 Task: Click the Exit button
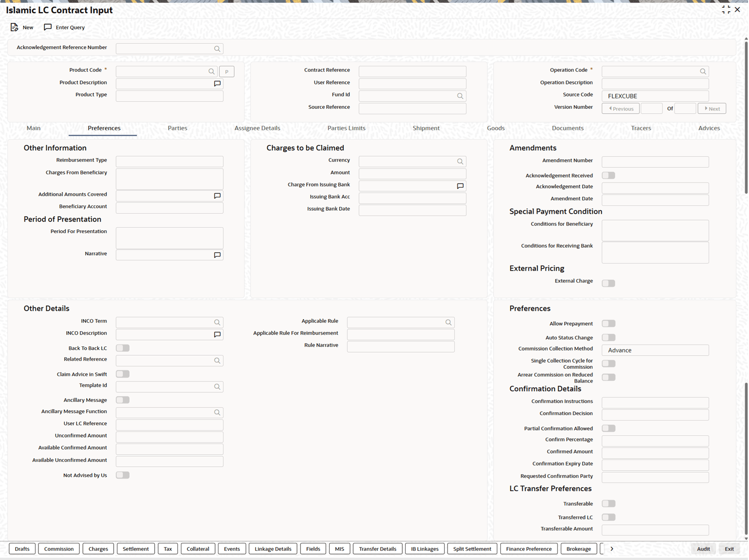pyautogui.click(x=729, y=549)
